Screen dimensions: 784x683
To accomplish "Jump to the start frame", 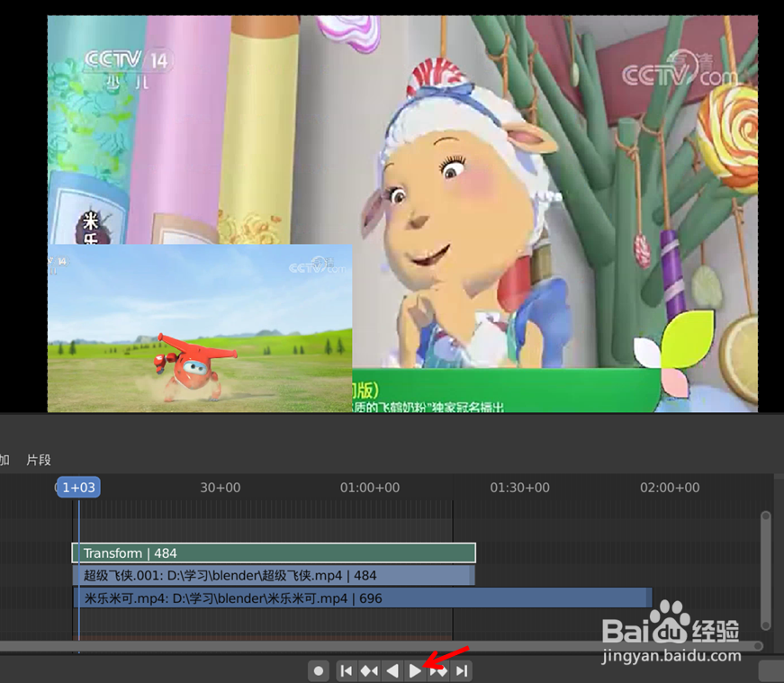I will click(346, 670).
